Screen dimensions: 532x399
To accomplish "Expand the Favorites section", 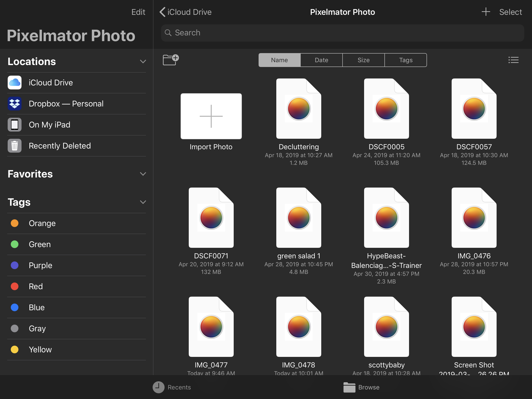I will [x=143, y=174].
